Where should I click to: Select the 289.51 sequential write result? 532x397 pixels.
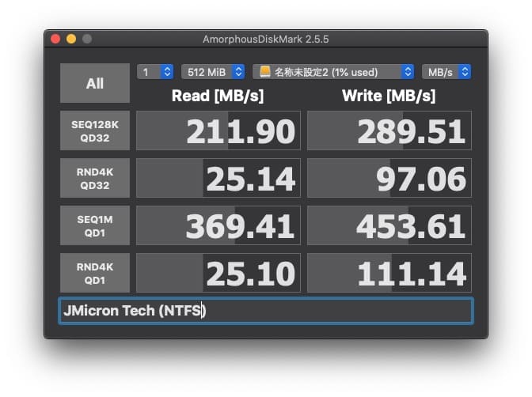point(389,130)
